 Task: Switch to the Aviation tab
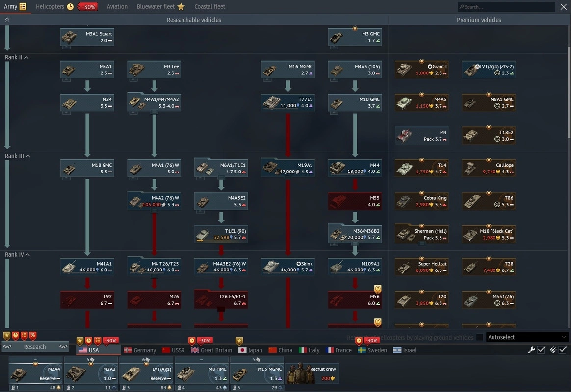(x=117, y=7)
